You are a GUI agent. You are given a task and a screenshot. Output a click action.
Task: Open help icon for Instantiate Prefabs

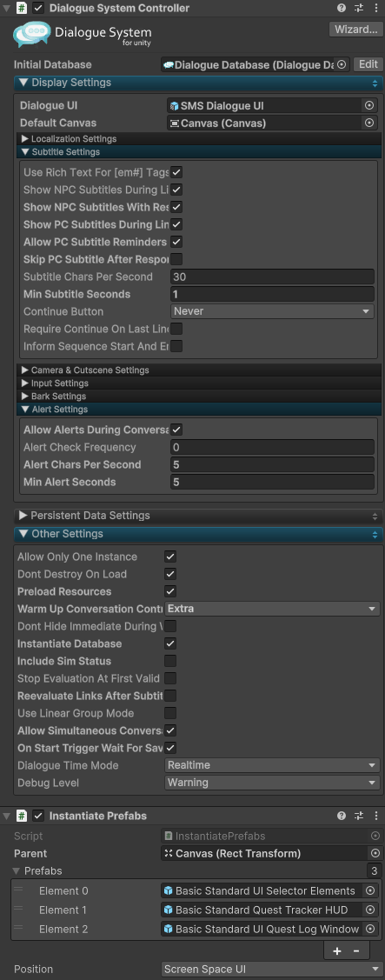click(342, 816)
